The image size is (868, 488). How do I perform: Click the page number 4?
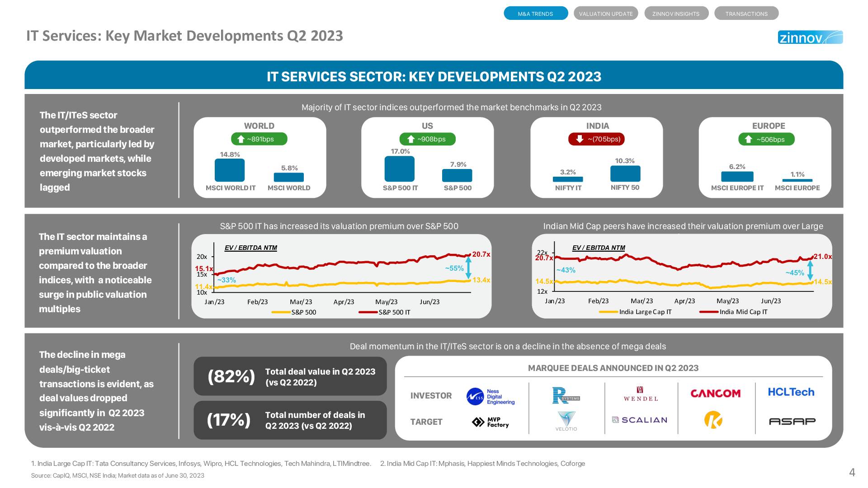click(852, 473)
